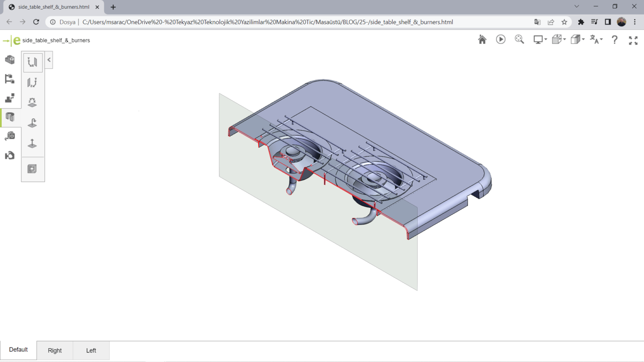This screenshot has width=644, height=362.
Task: Click the Zoom to Fit magnifier icon
Action: [519, 39]
